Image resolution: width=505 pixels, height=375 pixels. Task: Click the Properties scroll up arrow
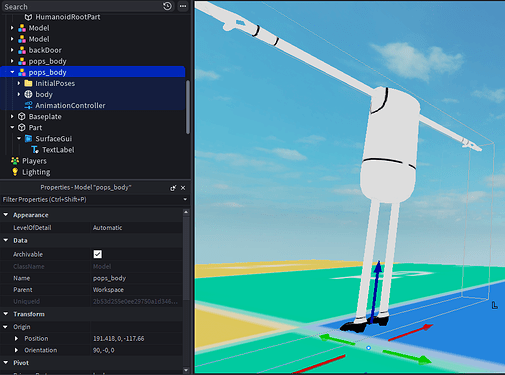coord(186,212)
